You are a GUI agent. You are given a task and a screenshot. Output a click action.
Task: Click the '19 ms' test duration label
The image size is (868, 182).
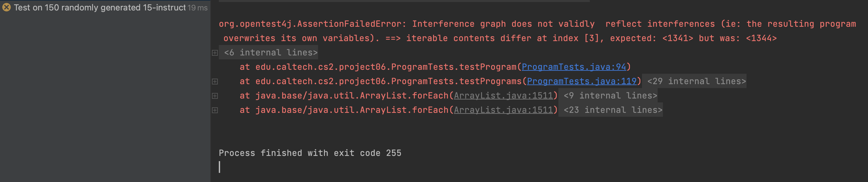pyautogui.click(x=198, y=8)
